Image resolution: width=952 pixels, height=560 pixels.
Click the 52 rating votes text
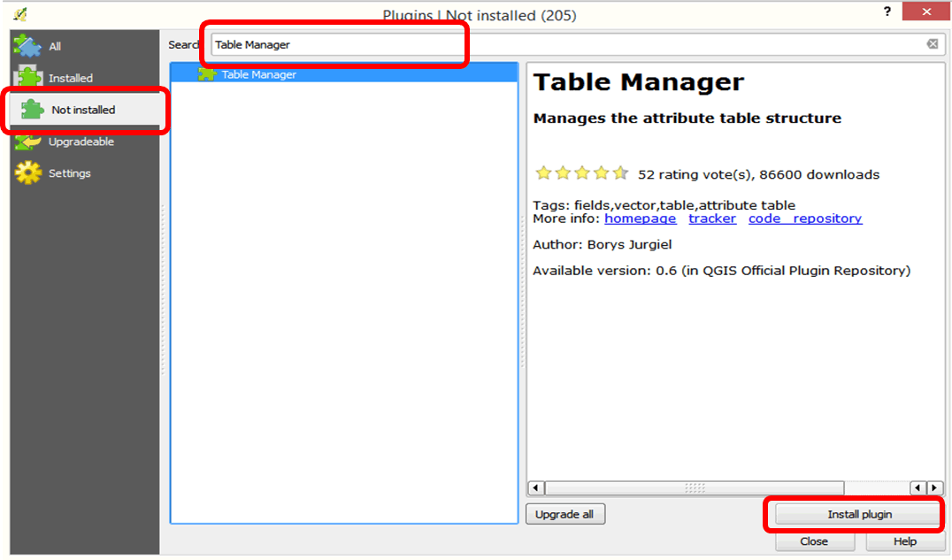point(695,175)
